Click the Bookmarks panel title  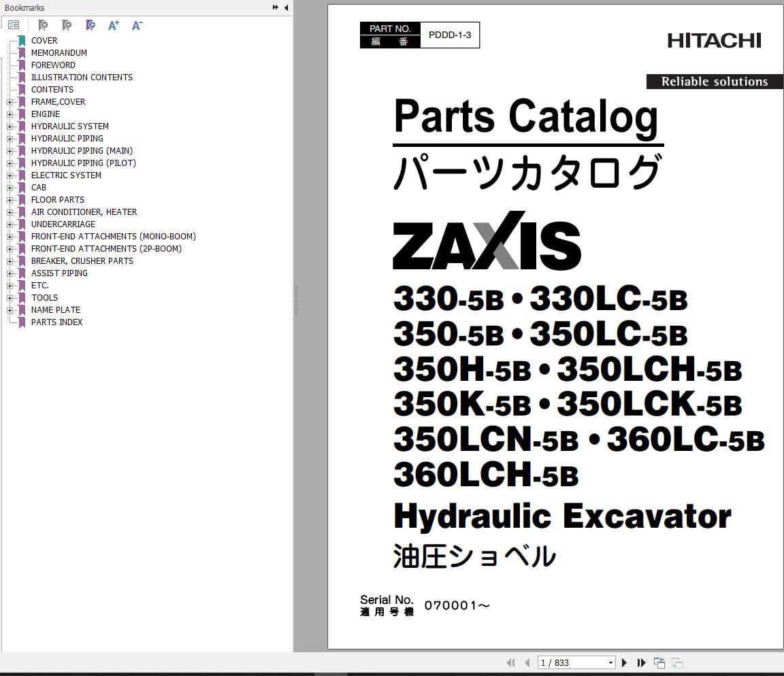(x=24, y=7)
